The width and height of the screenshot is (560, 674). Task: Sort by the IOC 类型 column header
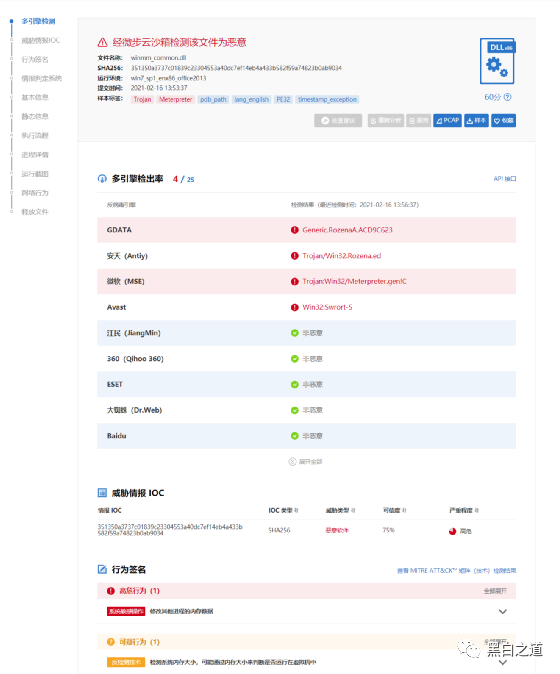[x=283, y=510]
